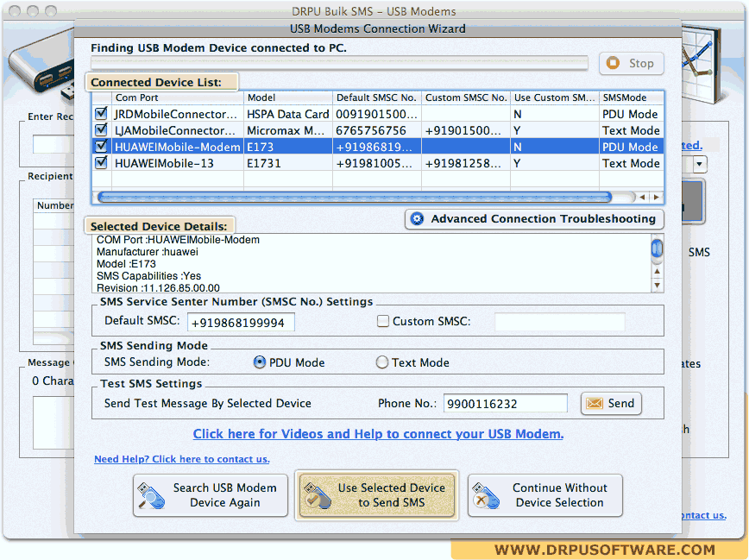
Task: Sort by Com Port column header
Action: (178, 98)
